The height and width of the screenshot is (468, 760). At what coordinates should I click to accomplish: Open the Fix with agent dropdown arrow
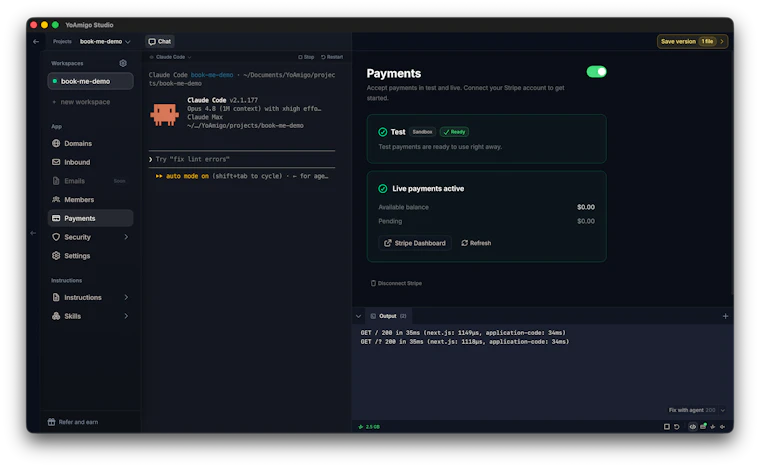coord(723,410)
